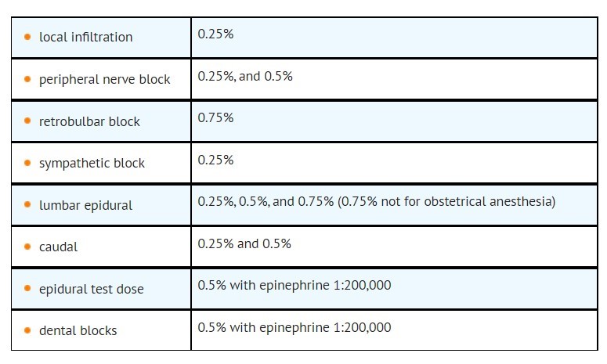Select the "local infiltration" row label

tap(85, 37)
